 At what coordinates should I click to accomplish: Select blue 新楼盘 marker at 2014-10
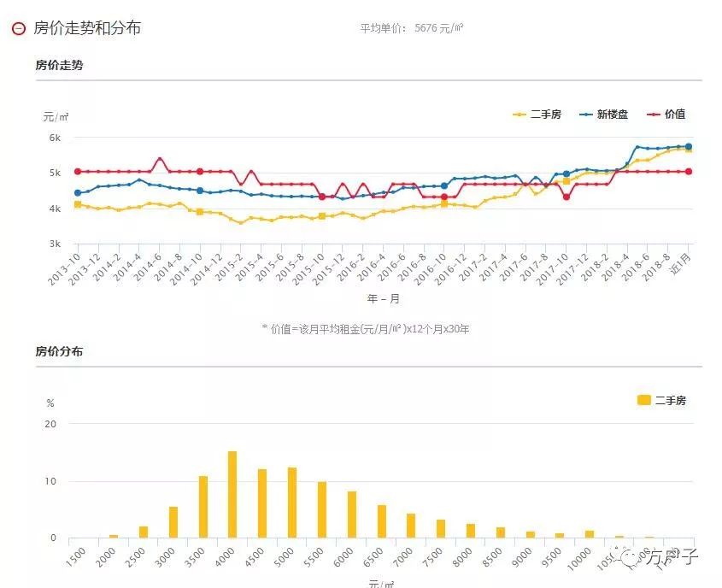tap(200, 191)
